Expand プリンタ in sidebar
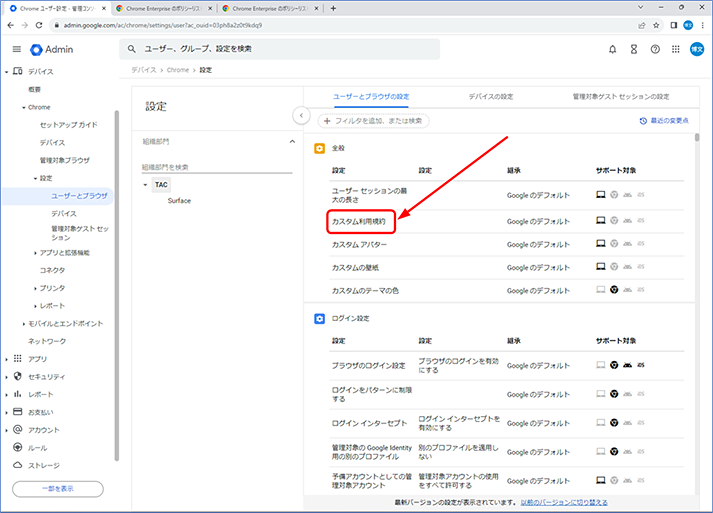713x513 pixels. click(35, 288)
